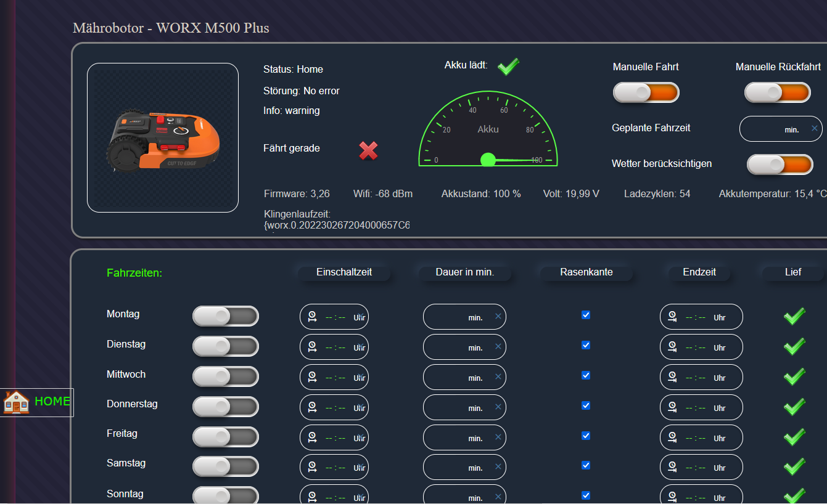827x504 pixels.
Task: Click the clock icon in Samstag Endzeit
Action: 672,467
